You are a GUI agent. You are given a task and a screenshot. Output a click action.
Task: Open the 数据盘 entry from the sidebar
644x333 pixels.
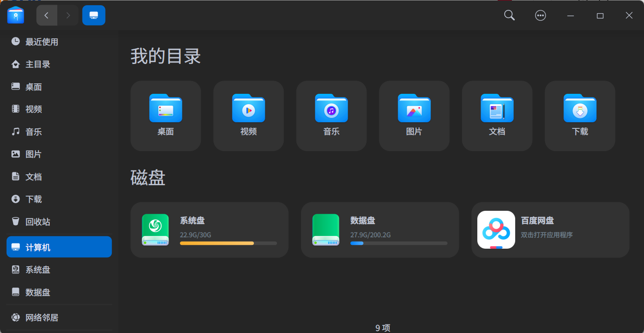coord(38,292)
